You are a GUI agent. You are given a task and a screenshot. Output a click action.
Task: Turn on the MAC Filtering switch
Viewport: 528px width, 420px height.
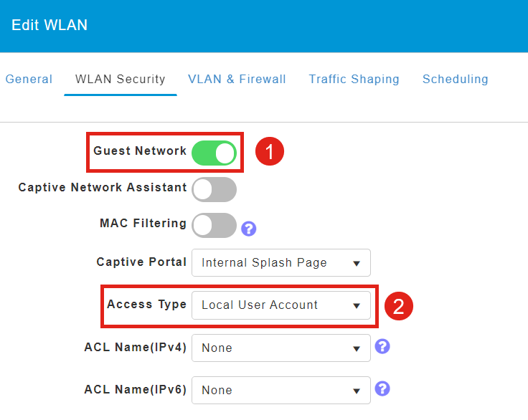pos(214,226)
